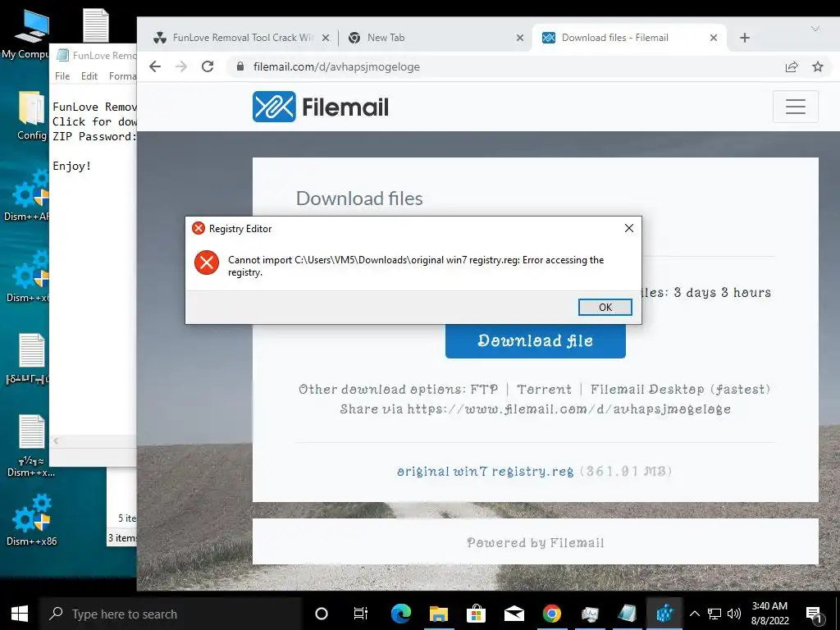Go back in Chrome browser
The height and width of the screenshot is (630, 840).
(x=155, y=66)
